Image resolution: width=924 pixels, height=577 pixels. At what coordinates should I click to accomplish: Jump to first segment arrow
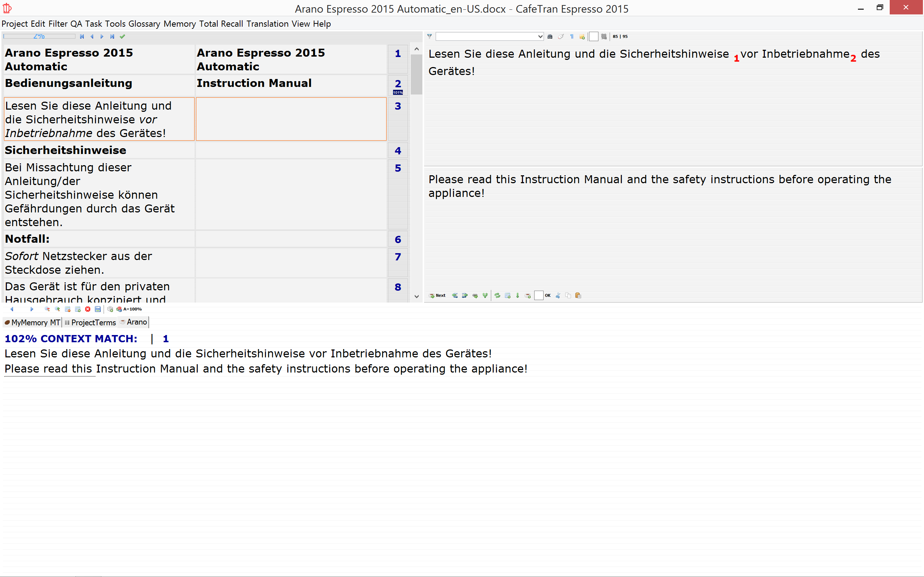pos(82,37)
